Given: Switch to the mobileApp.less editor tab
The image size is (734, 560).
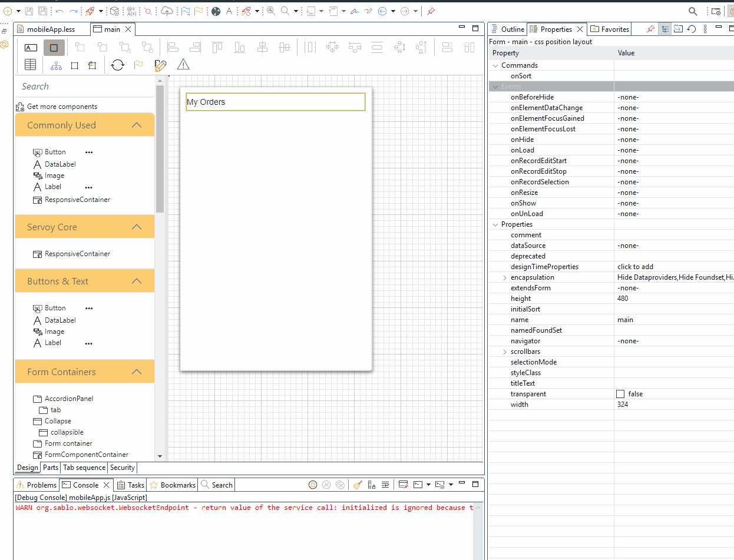Looking at the screenshot, I should 51,29.
